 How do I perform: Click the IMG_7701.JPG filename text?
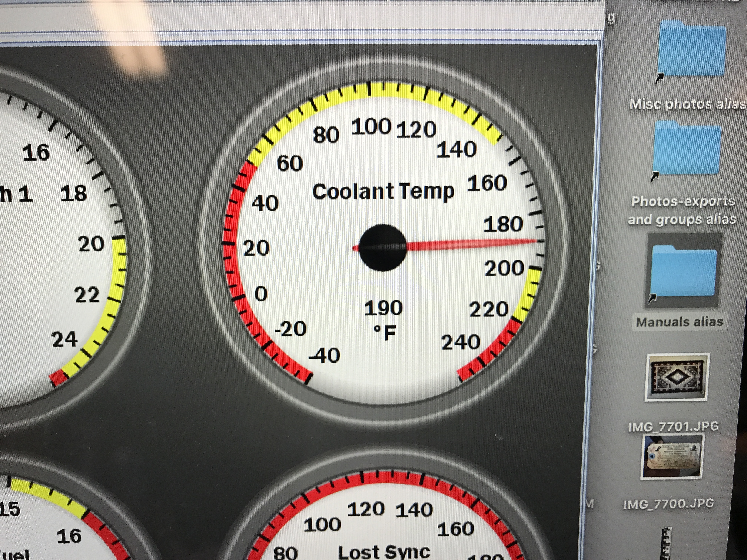673,427
